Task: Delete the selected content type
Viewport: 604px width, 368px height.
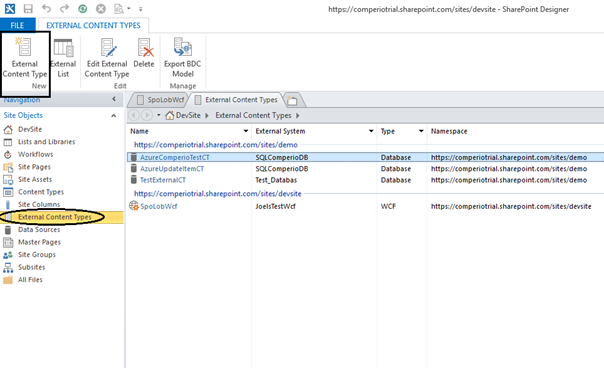Action: [144, 53]
